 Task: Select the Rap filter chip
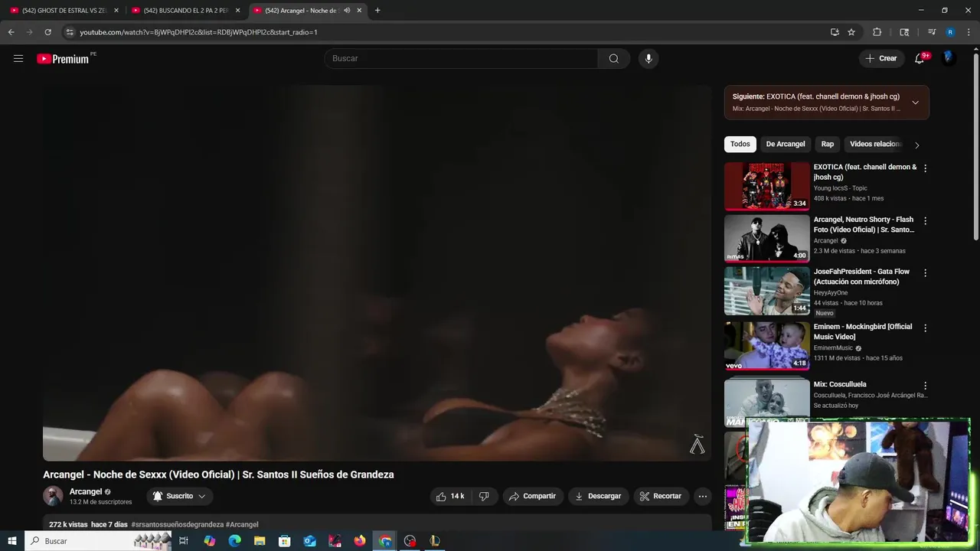point(828,144)
